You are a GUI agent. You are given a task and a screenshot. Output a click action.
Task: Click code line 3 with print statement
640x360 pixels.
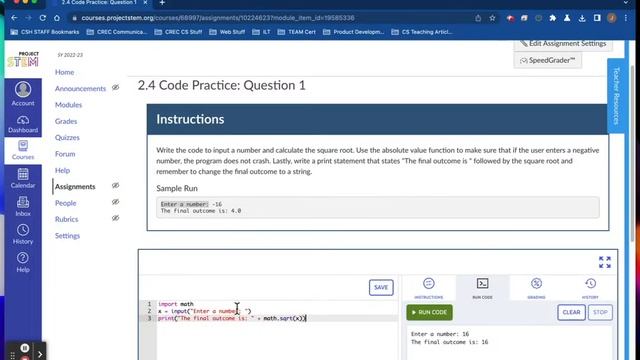[232, 318]
